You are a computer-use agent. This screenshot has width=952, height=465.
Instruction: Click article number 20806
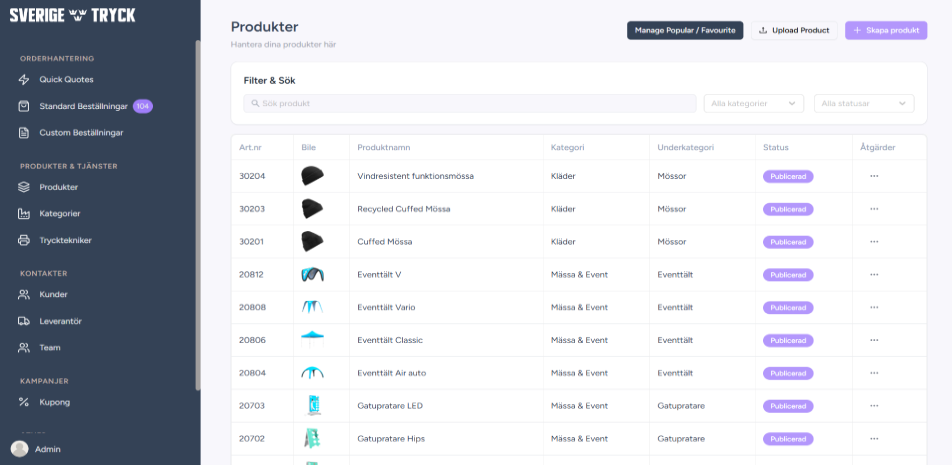coord(252,340)
